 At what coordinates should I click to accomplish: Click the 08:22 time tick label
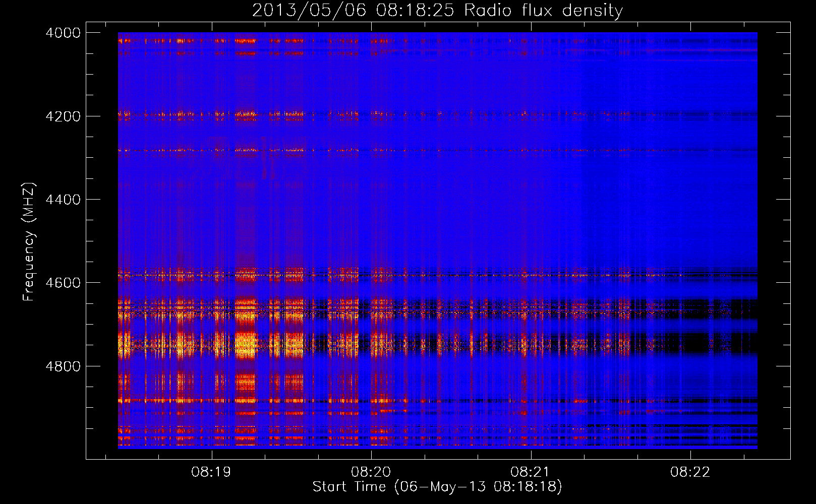point(690,472)
